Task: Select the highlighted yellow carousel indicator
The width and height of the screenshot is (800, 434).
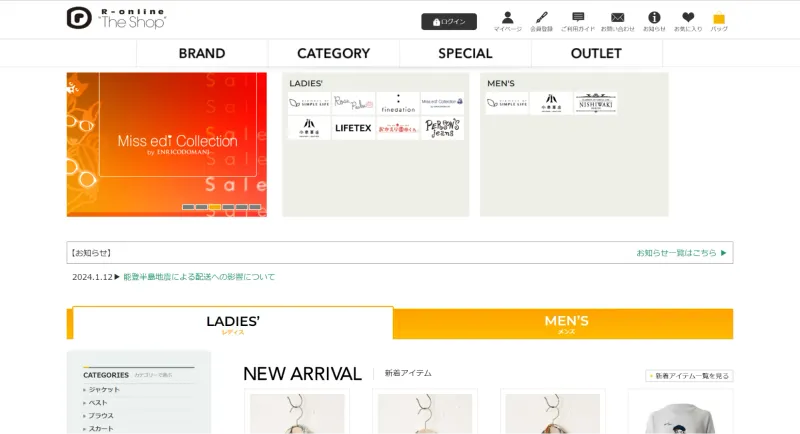Action: pyautogui.click(x=215, y=207)
